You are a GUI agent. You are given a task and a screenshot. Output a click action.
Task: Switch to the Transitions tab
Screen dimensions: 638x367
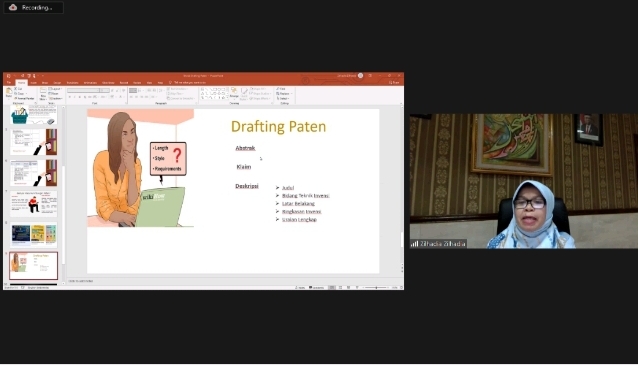tap(72, 83)
